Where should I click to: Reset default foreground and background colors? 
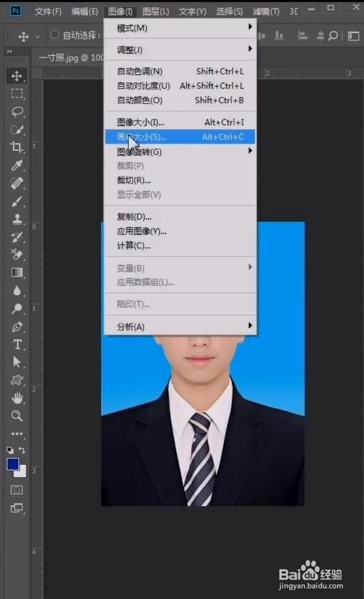pyautogui.click(x=10, y=450)
